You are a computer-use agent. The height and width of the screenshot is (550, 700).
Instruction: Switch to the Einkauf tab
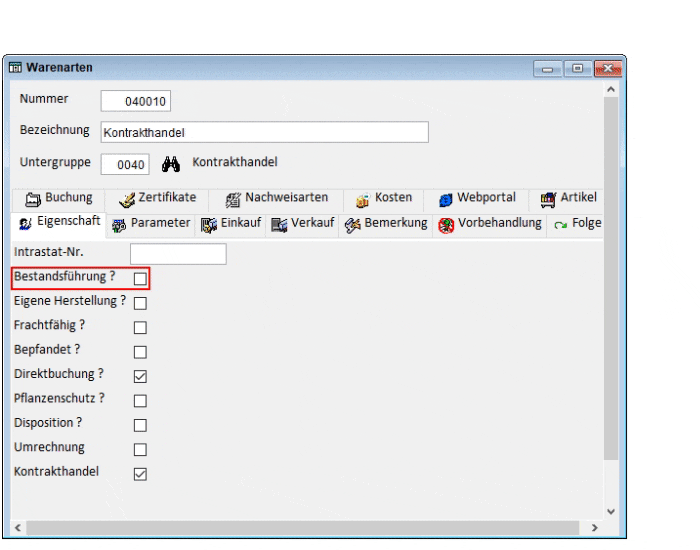click(231, 224)
